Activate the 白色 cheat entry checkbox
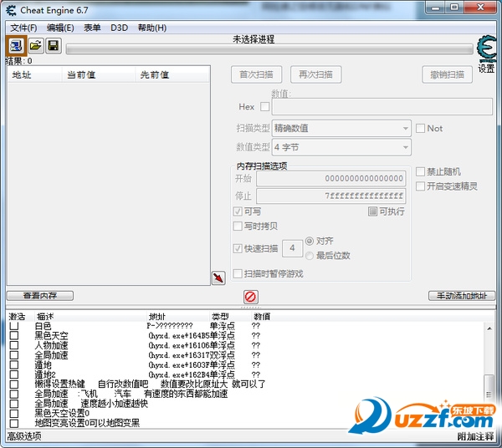Image resolution: width=502 pixels, height=448 pixels. (14, 326)
